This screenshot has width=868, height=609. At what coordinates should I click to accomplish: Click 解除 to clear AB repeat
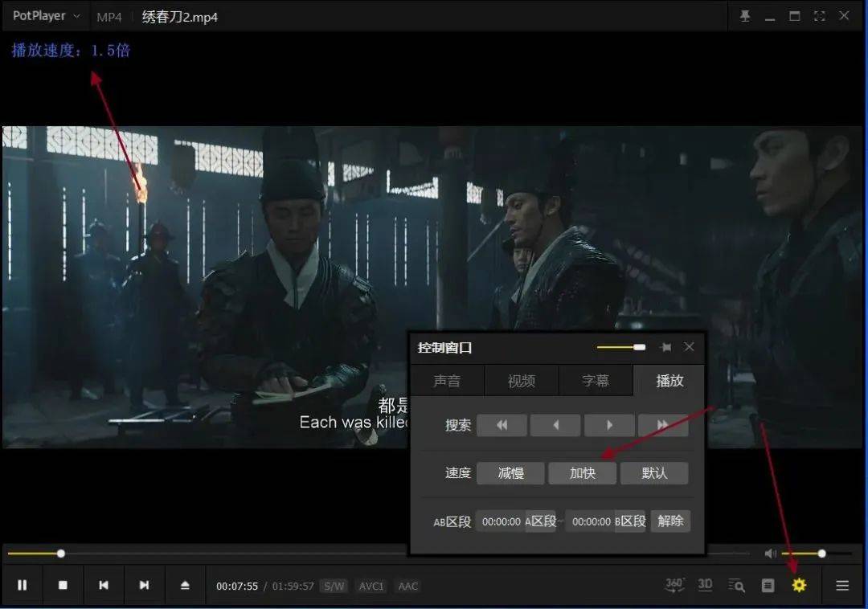[670, 521]
